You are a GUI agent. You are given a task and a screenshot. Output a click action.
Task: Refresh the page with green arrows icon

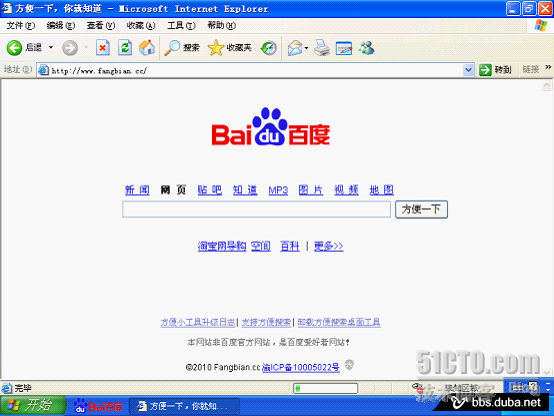[x=125, y=48]
